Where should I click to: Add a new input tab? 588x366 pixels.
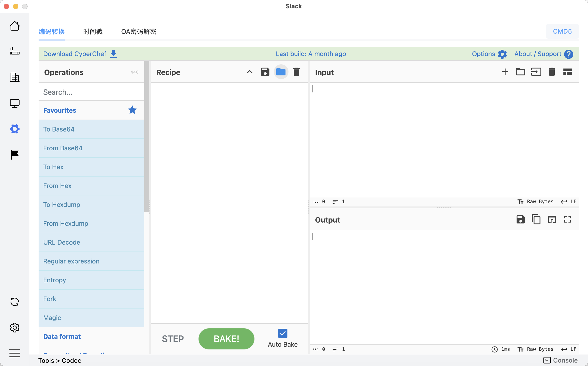[505, 72]
